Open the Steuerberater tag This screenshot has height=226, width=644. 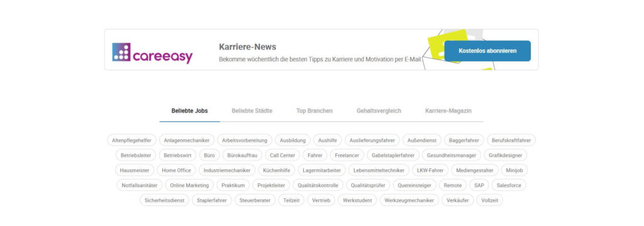[255, 200]
